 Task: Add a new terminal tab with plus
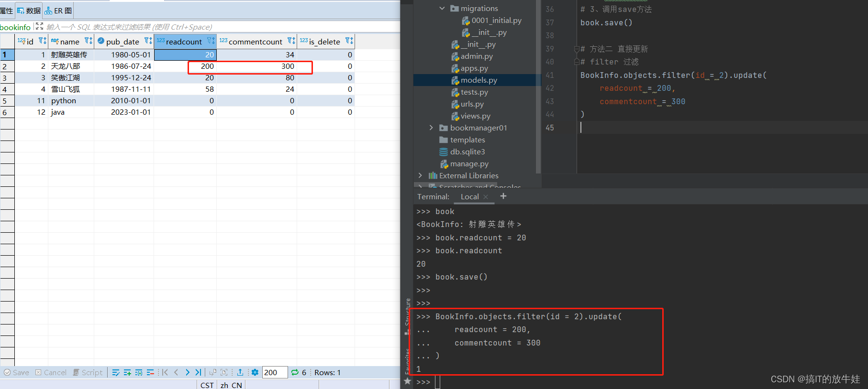(503, 196)
